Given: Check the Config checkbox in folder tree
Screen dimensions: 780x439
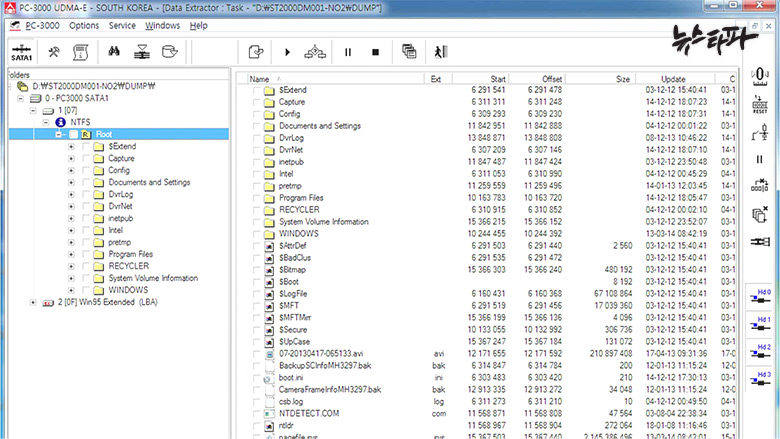Looking at the screenshot, I should click(86, 171).
